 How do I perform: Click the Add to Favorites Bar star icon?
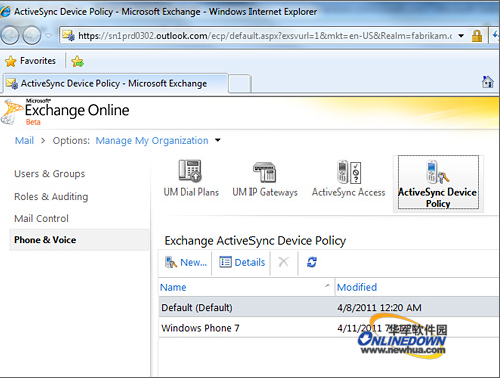[77, 61]
